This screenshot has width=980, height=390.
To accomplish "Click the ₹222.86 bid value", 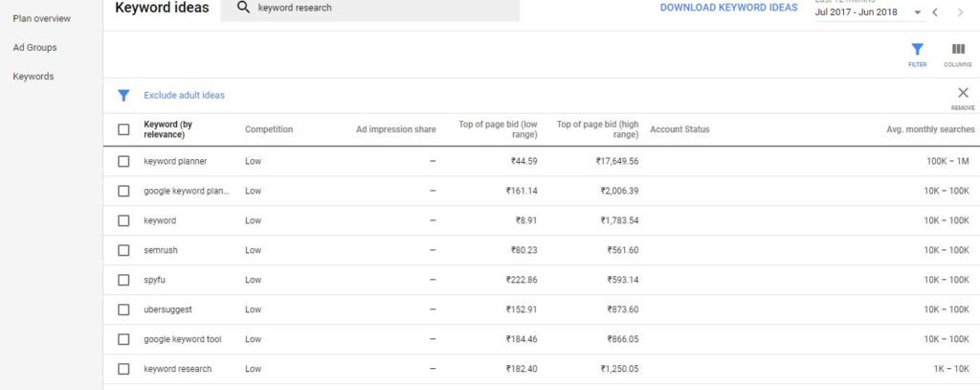I will coord(522,280).
